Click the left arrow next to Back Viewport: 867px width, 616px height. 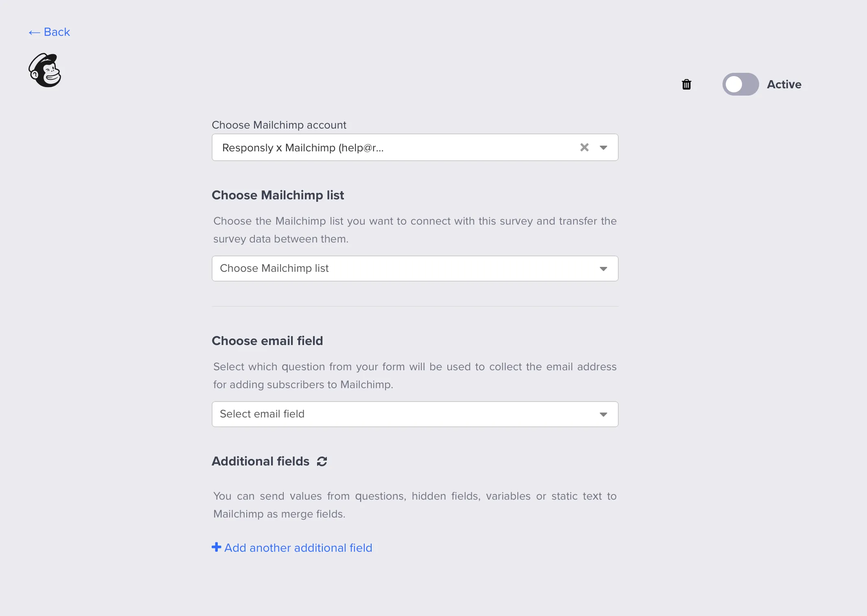34,32
